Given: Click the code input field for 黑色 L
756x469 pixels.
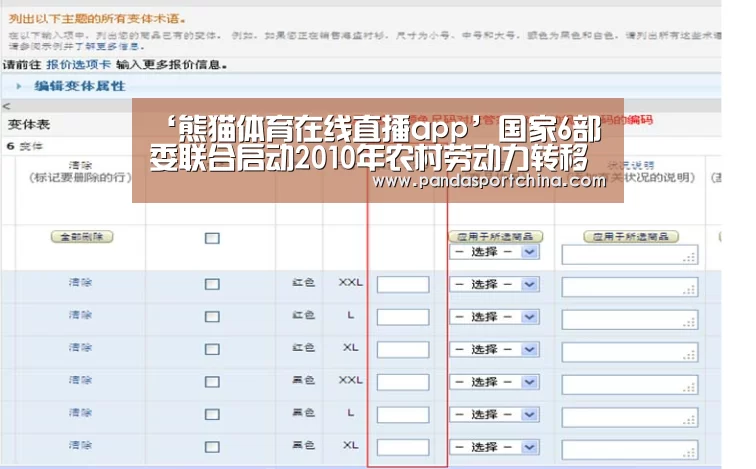Looking at the screenshot, I should pos(403,415).
